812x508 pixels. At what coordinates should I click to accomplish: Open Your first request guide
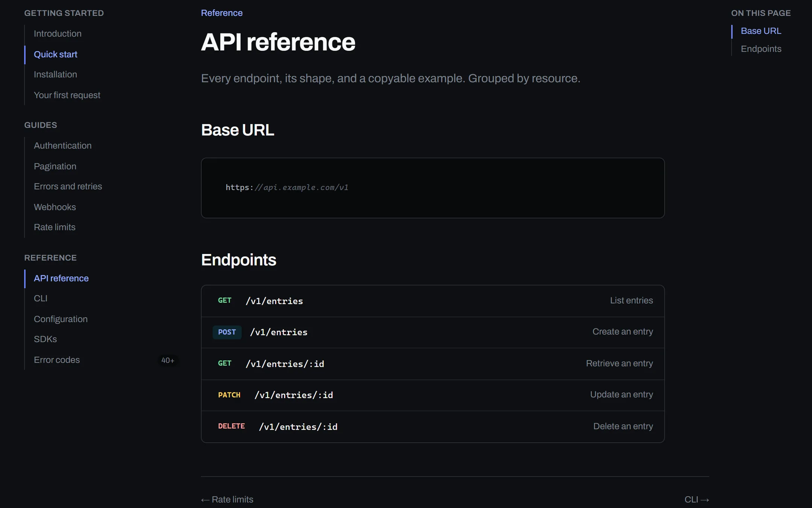[x=67, y=95]
